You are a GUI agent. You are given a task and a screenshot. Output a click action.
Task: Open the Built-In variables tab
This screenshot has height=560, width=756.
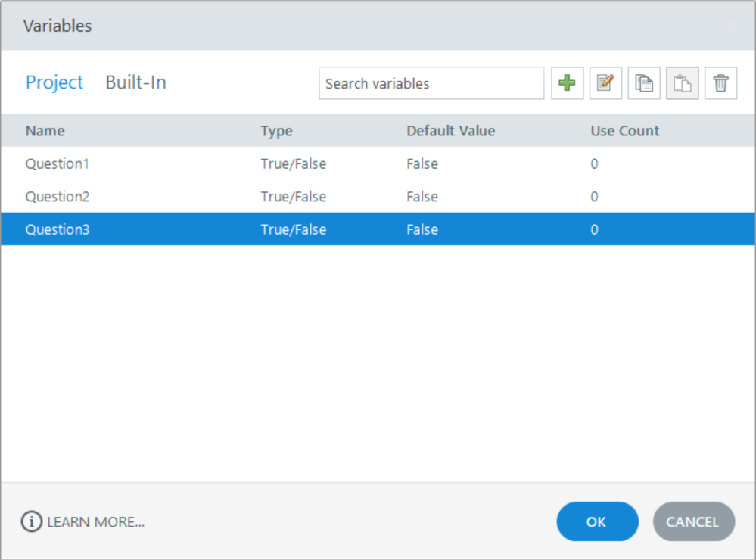pos(135,82)
